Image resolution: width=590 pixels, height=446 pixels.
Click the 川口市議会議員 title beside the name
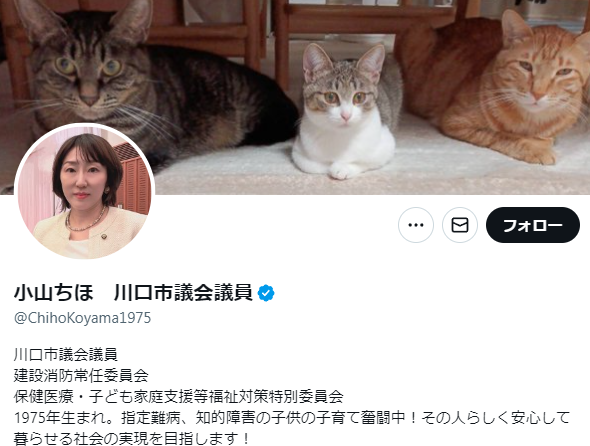183,293
